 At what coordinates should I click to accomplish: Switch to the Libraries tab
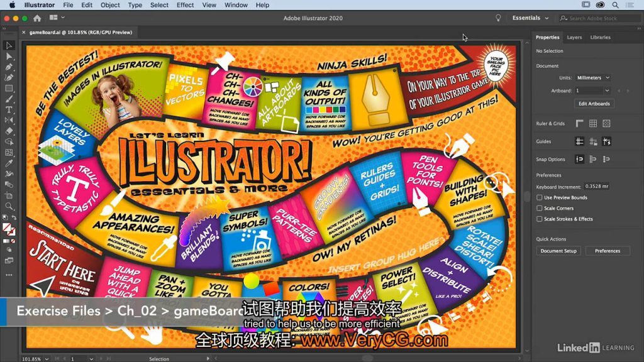pos(600,37)
